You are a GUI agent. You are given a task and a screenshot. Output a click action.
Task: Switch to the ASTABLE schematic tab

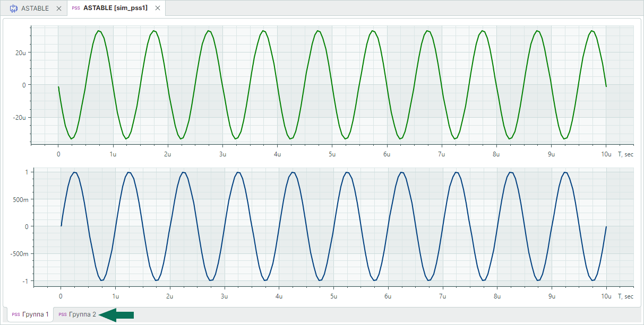point(34,8)
